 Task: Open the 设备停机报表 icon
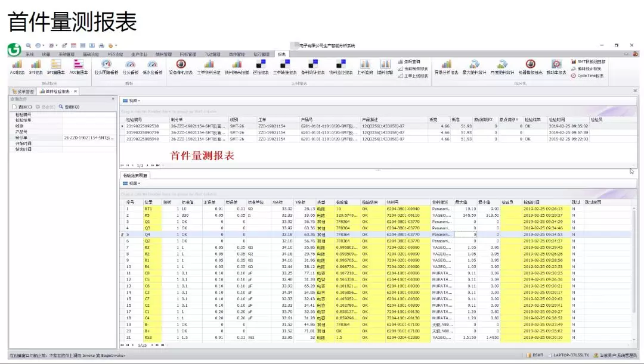point(181,65)
